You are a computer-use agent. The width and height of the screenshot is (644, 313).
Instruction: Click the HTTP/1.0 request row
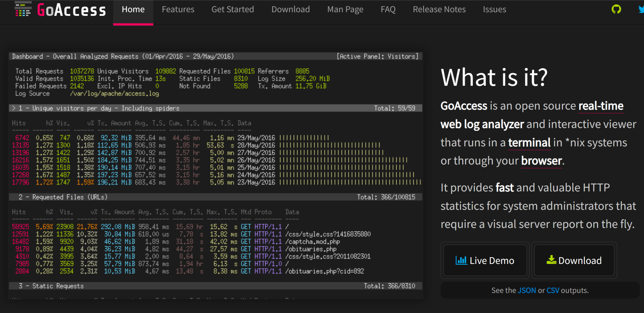tap(150, 264)
